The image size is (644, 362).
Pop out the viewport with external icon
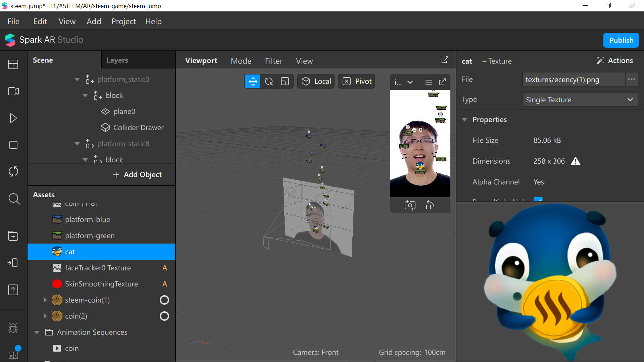[445, 60]
